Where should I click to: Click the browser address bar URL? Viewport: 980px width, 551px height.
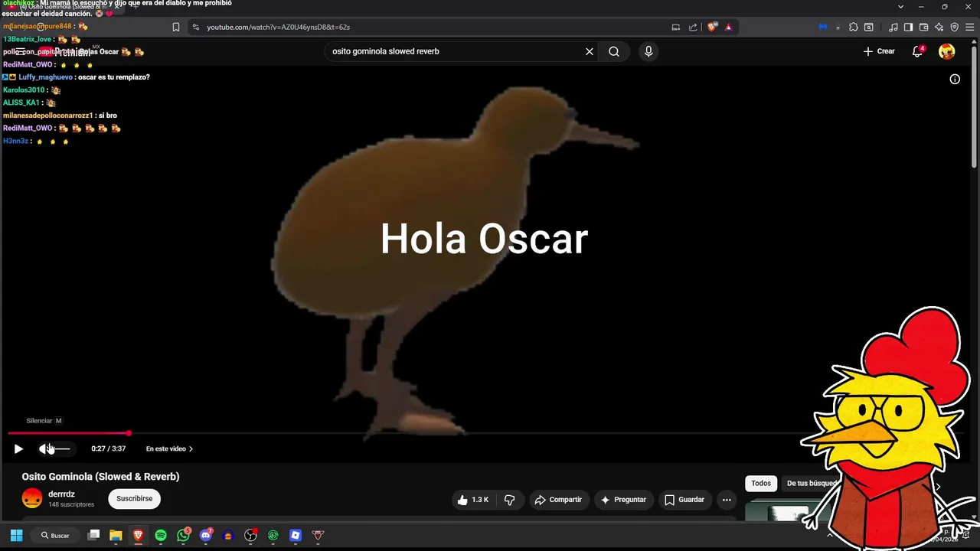[x=278, y=27]
